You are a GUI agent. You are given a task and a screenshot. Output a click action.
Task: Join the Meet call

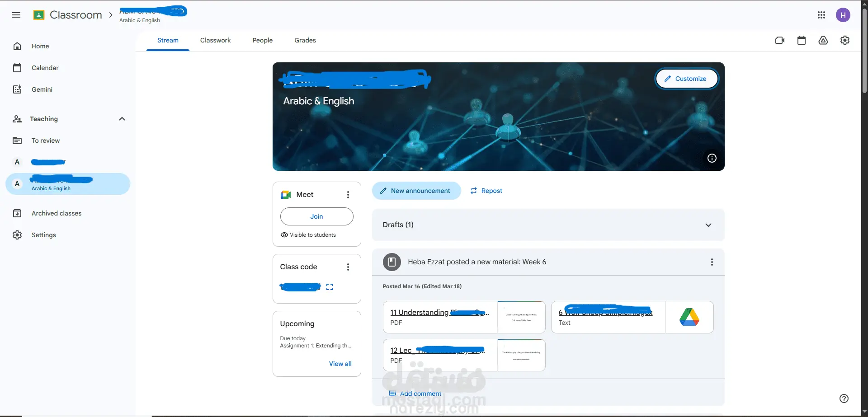317,216
